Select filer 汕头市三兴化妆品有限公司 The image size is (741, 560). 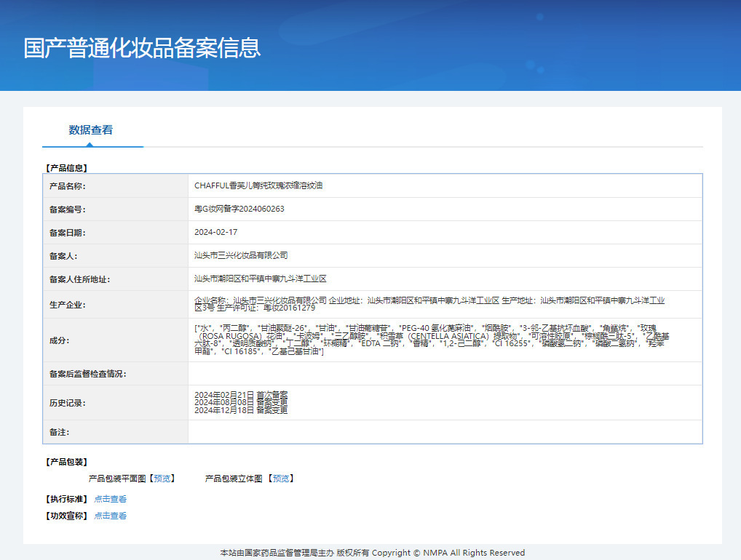241,255
